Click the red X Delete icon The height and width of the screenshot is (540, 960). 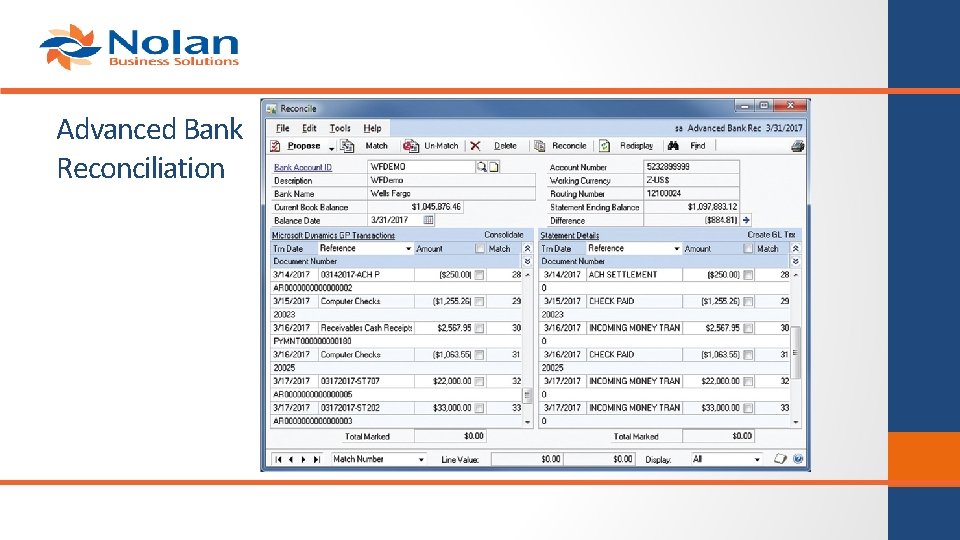tap(475, 146)
